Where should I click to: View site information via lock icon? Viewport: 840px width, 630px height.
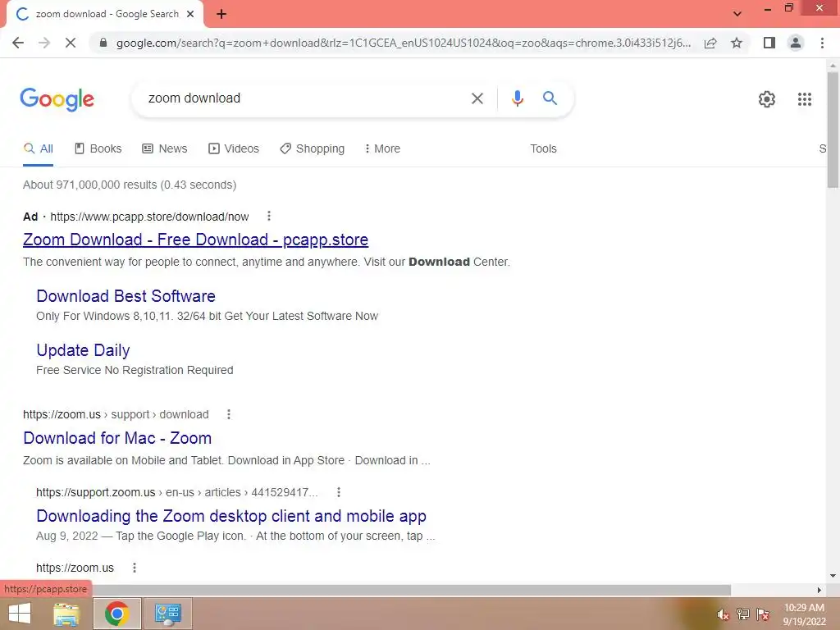[x=103, y=43]
